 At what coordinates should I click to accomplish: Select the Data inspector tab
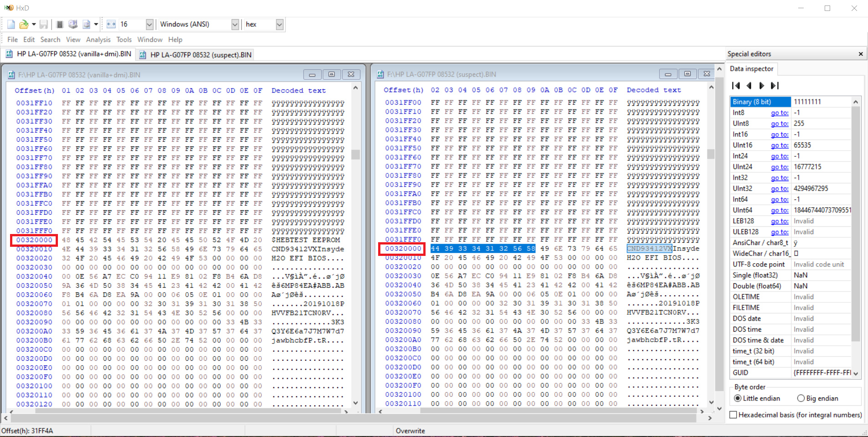(752, 69)
